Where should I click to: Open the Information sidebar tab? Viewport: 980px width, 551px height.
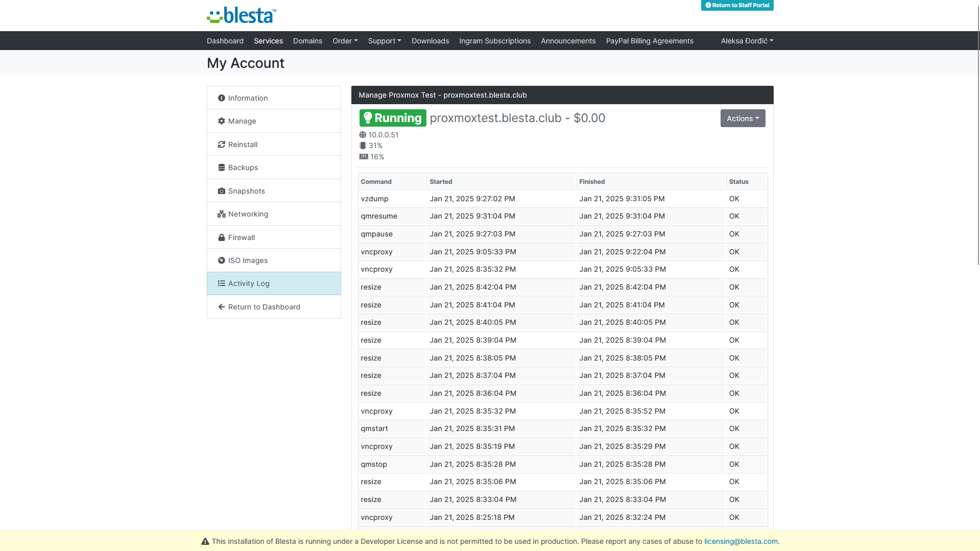(274, 98)
